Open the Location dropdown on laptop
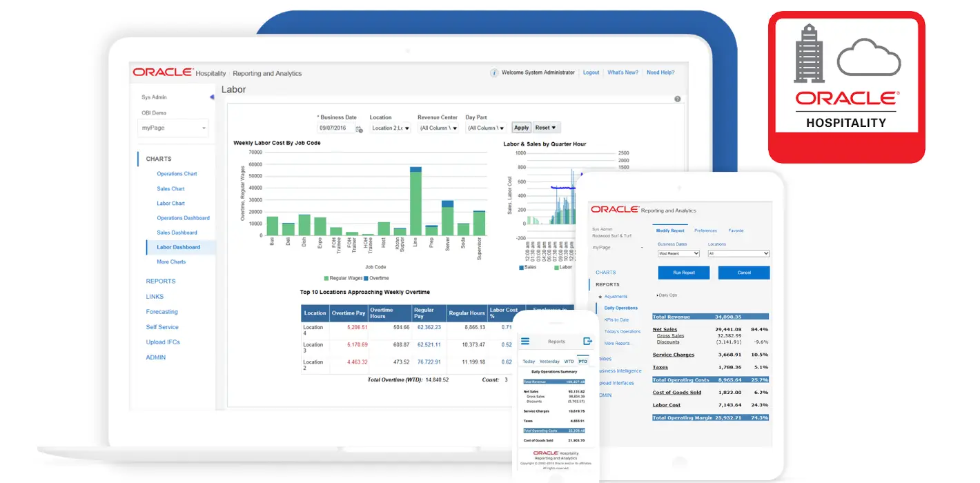This screenshot has height=483, width=980. tap(390, 128)
